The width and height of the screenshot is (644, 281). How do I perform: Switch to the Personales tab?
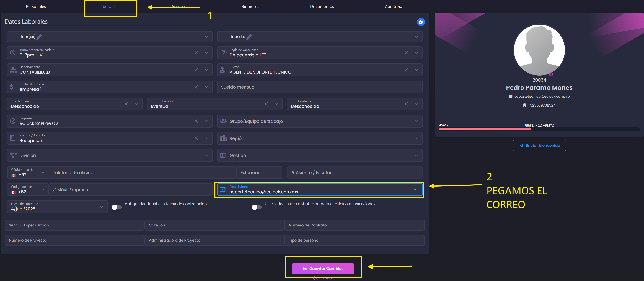coord(36,6)
